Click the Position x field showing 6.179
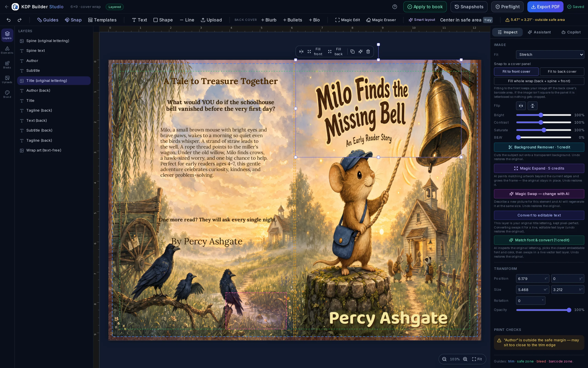This screenshot has height=368, width=588. pyautogui.click(x=532, y=279)
